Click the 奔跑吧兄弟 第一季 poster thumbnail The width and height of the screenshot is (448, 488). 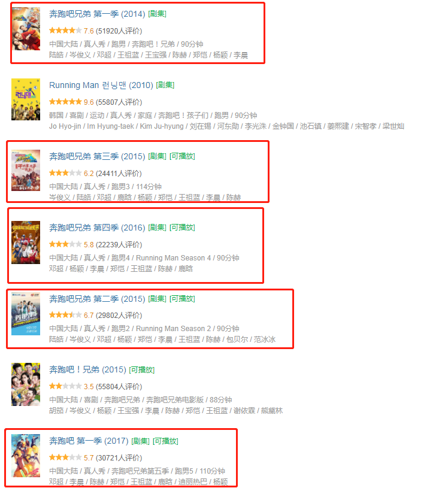coord(26,29)
